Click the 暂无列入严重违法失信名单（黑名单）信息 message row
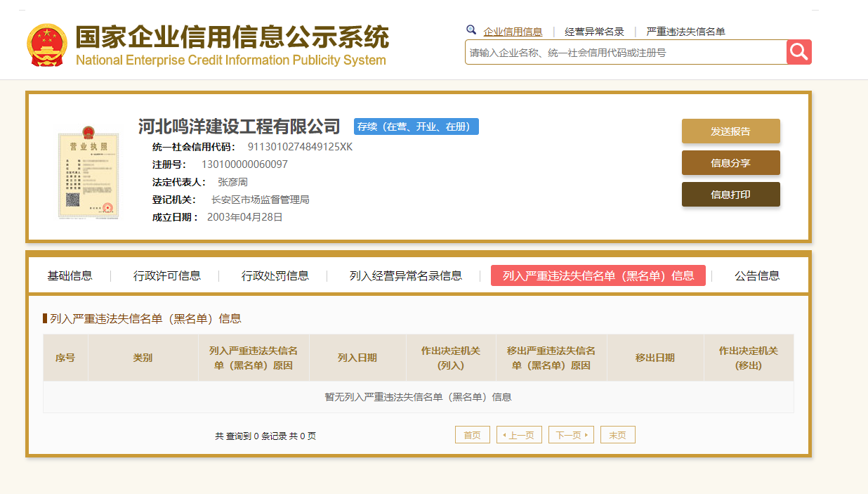The image size is (868, 494). click(419, 397)
